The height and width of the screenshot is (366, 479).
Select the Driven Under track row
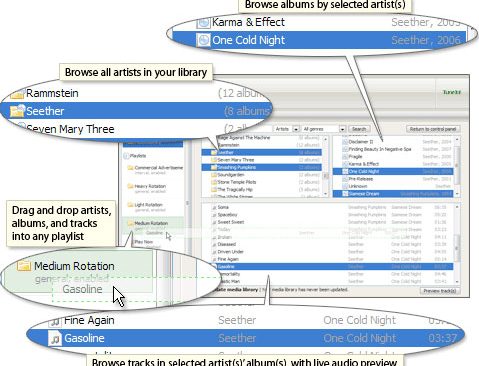coord(332,252)
